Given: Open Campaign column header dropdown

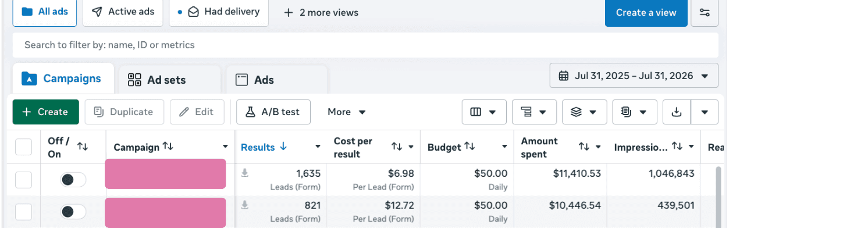Looking at the screenshot, I should (x=226, y=147).
